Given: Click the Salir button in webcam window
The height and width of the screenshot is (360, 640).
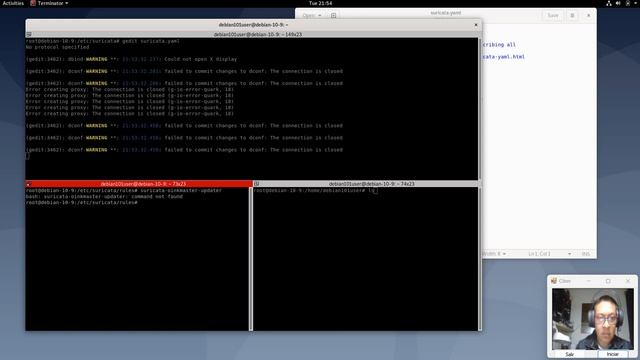Looking at the screenshot, I should (x=569, y=354).
